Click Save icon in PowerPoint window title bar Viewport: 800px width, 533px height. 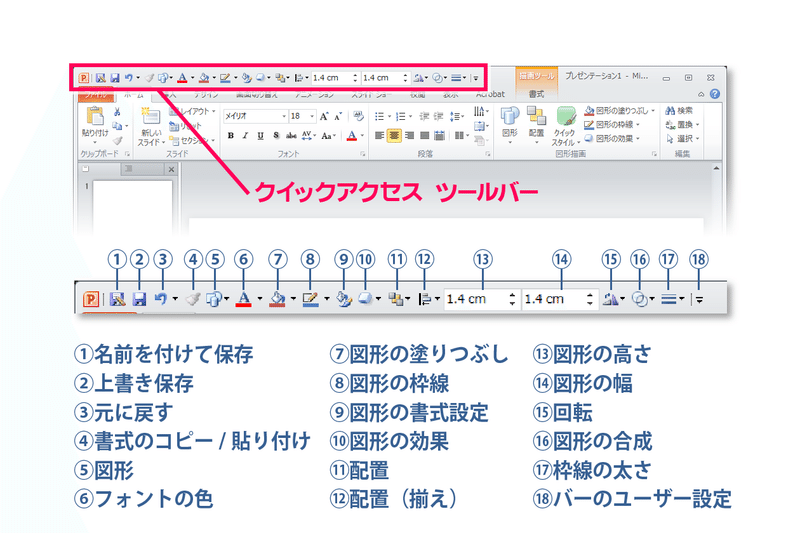click(x=115, y=78)
